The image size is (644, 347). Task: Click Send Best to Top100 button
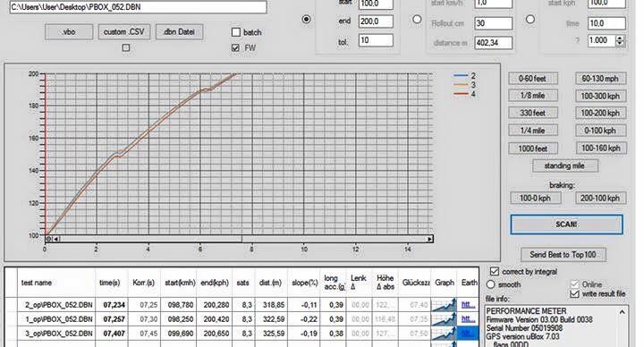[563, 255]
